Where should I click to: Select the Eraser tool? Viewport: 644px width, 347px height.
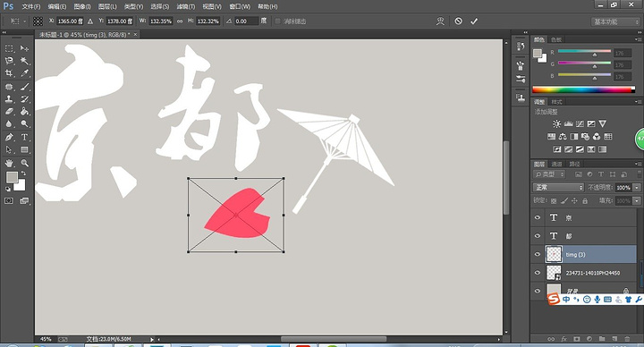9,111
